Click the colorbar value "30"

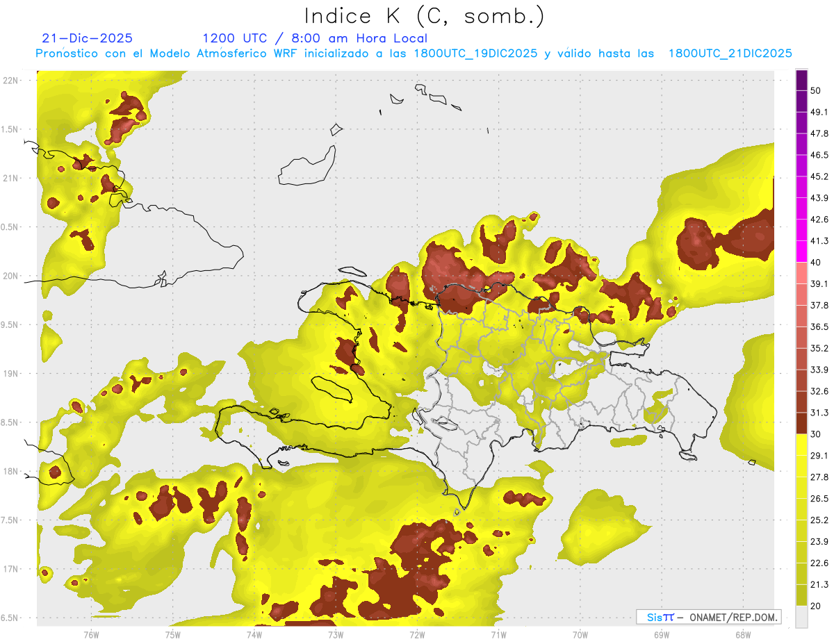point(816,434)
